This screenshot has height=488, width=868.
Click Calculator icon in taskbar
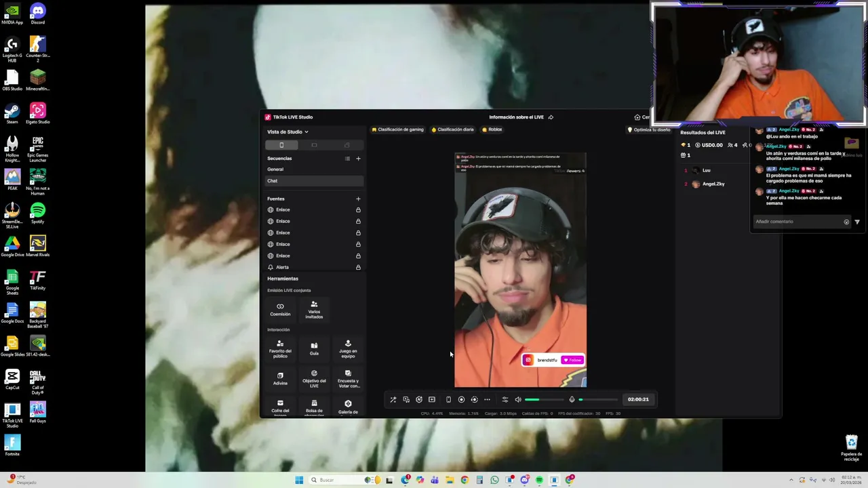pos(479,480)
